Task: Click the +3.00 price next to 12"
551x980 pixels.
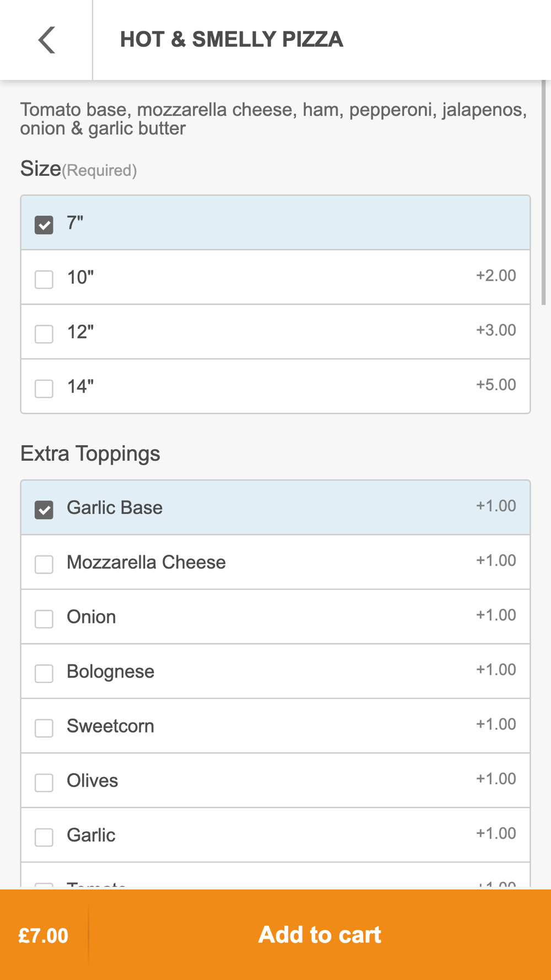Action: pos(496,330)
